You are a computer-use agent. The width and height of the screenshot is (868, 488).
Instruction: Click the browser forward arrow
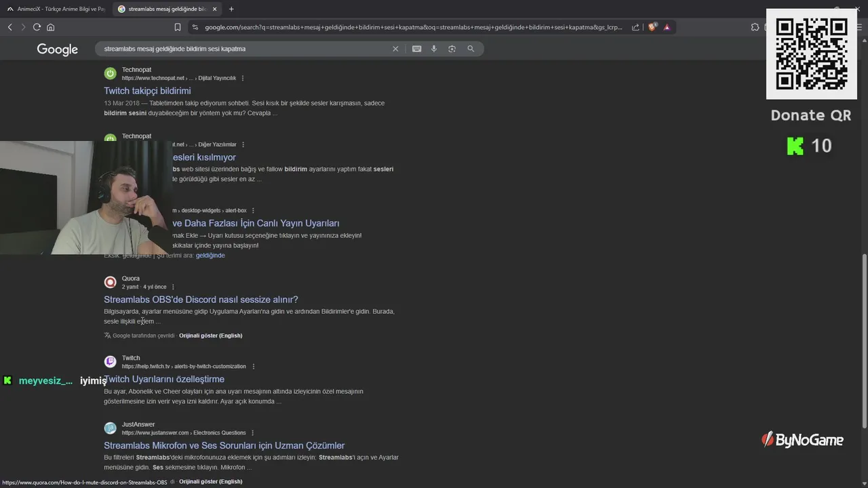tap(23, 27)
